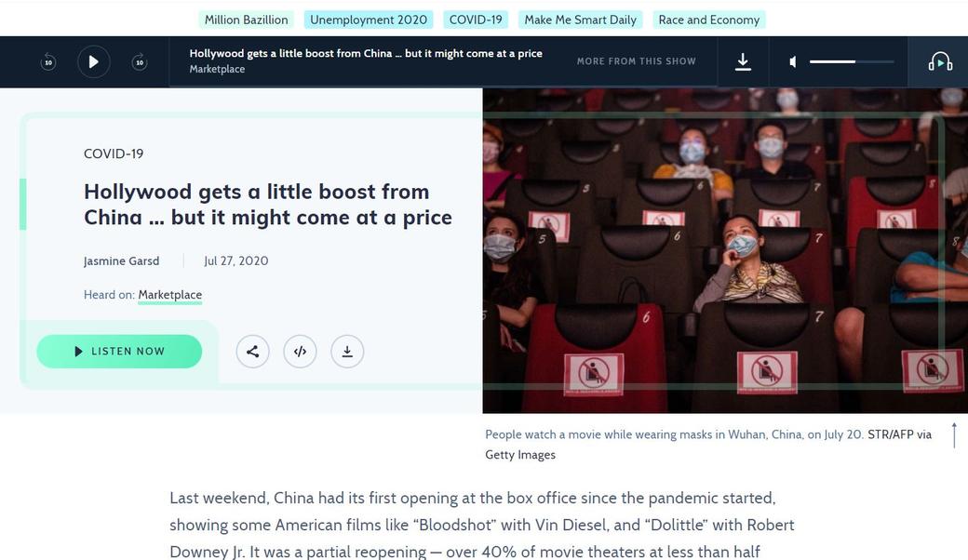Image resolution: width=968 pixels, height=560 pixels.
Task: Go to the COVID-19 topic tag
Action: pyautogui.click(x=476, y=20)
